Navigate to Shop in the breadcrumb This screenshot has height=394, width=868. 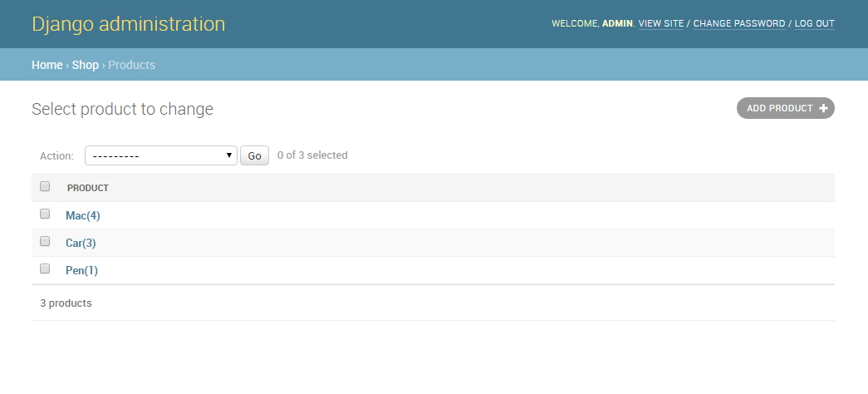click(x=85, y=65)
